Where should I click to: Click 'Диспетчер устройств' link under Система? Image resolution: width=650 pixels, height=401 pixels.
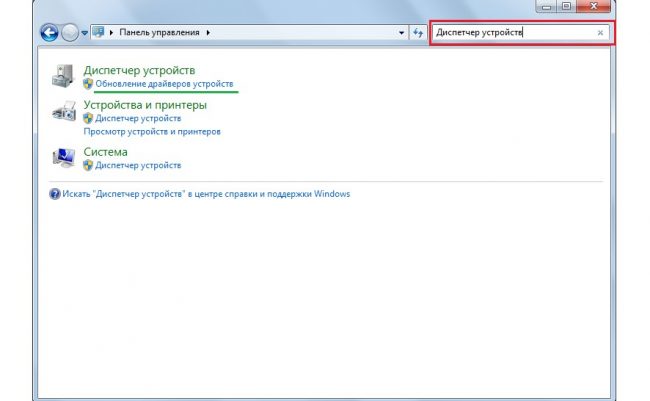coord(138,165)
